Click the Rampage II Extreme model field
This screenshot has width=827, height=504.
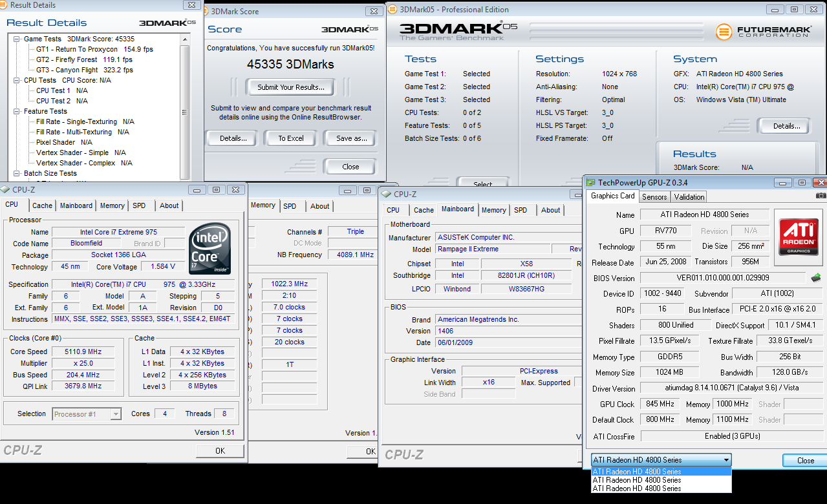pos(491,249)
